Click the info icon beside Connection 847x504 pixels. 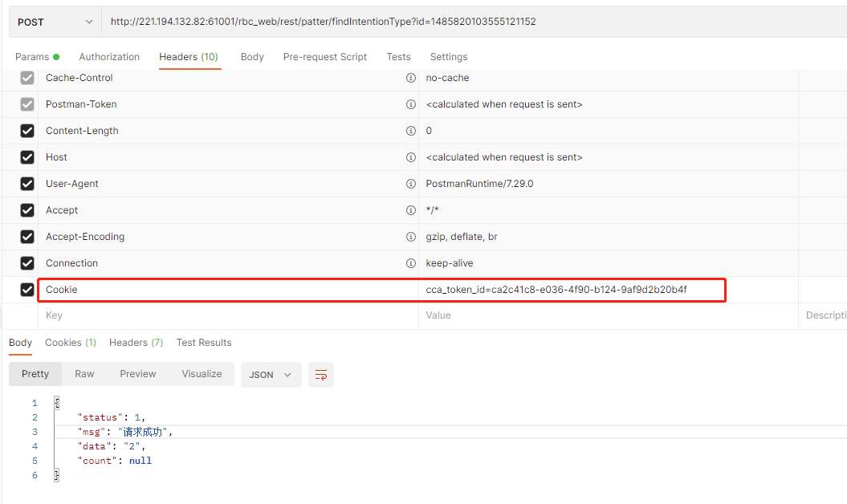[411, 262]
